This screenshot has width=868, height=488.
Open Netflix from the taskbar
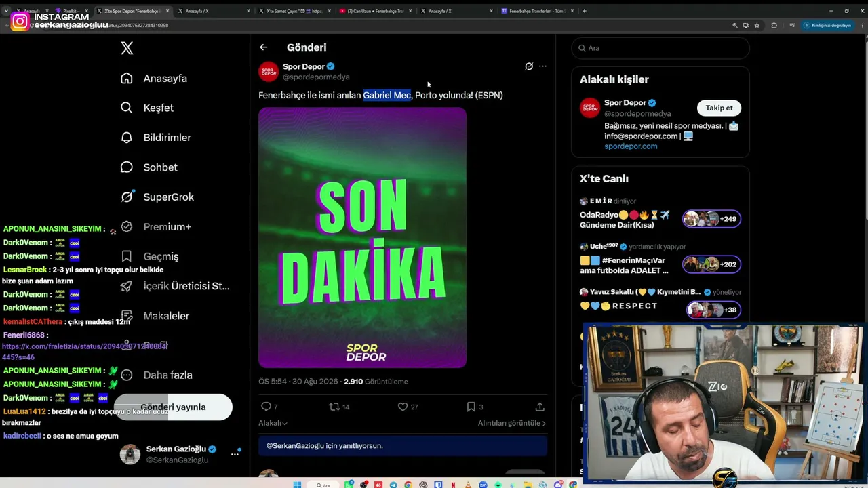[x=453, y=485]
